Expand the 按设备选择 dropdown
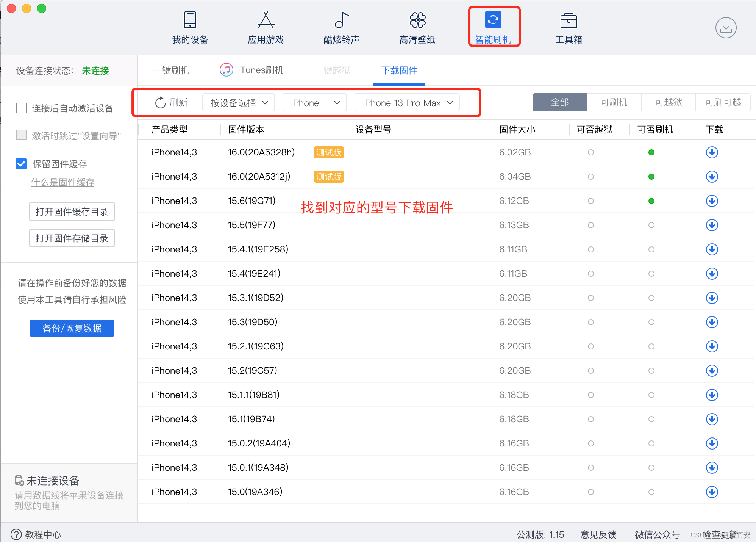 coord(239,103)
